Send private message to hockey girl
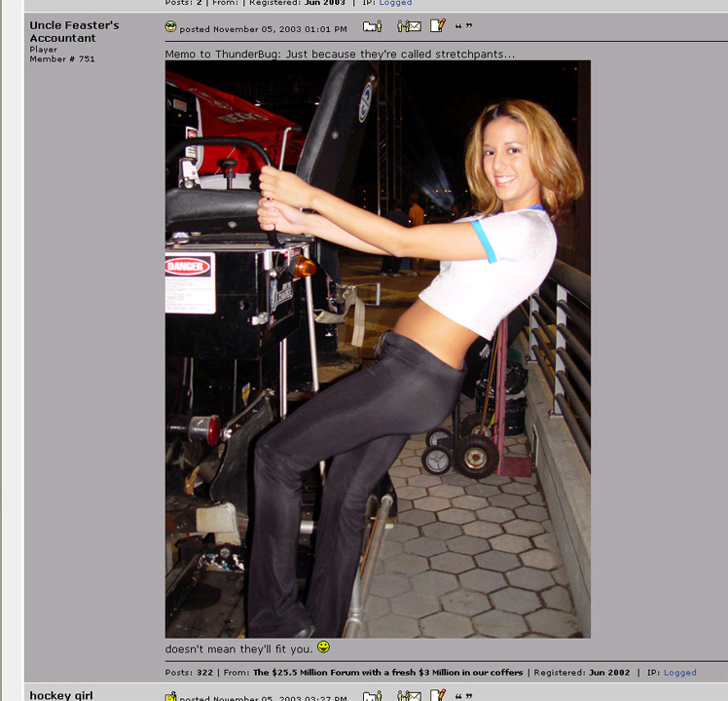 [409, 696]
